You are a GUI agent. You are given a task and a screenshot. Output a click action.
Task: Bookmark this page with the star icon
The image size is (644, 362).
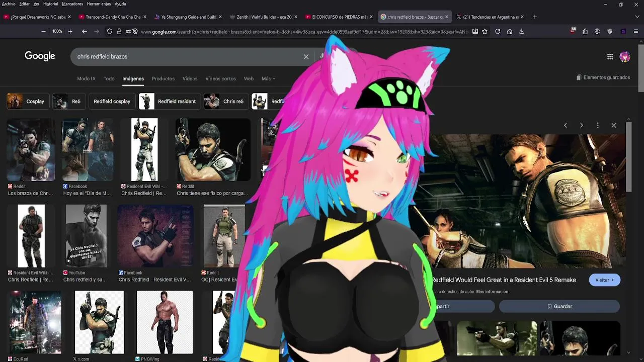coord(485,31)
